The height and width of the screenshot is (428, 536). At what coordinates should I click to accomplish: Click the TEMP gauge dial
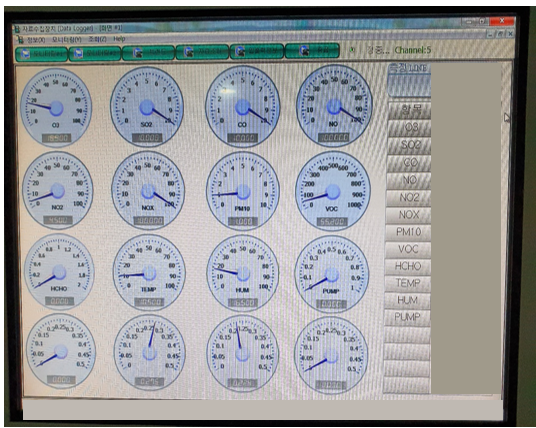click(149, 272)
